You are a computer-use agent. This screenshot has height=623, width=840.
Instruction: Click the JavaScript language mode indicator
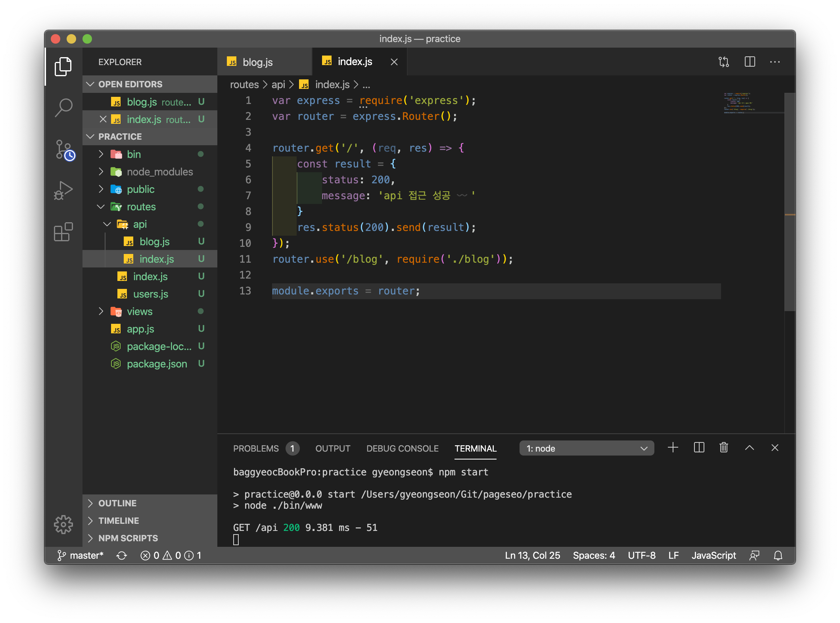pyautogui.click(x=713, y=556)
